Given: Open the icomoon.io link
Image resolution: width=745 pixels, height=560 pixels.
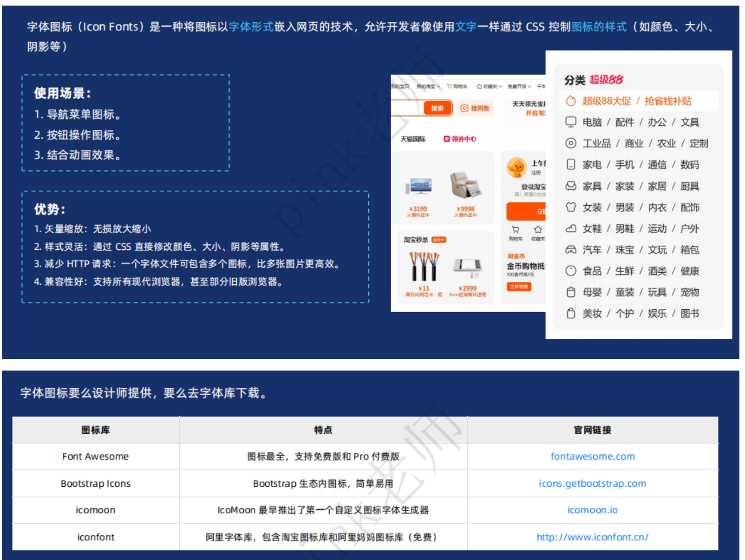Looking at the screenshot, I should (x=593, y=510).
